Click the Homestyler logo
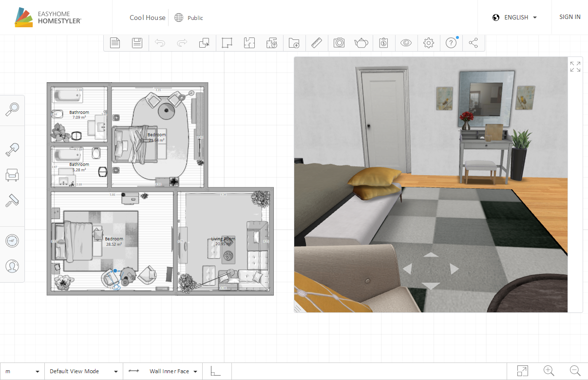Screen dimensions: 588x380 point(48,18)
